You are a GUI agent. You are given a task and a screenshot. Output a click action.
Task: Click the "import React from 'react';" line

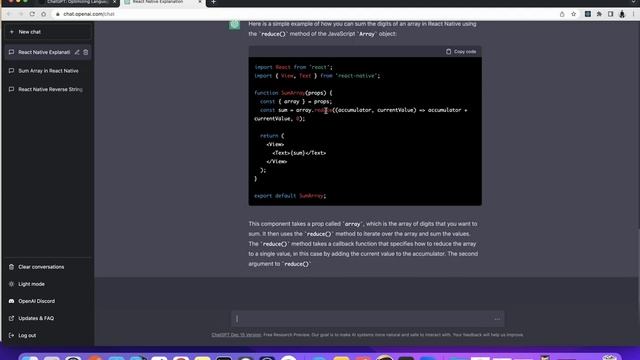pyautogui.click(x=293, y=67)
